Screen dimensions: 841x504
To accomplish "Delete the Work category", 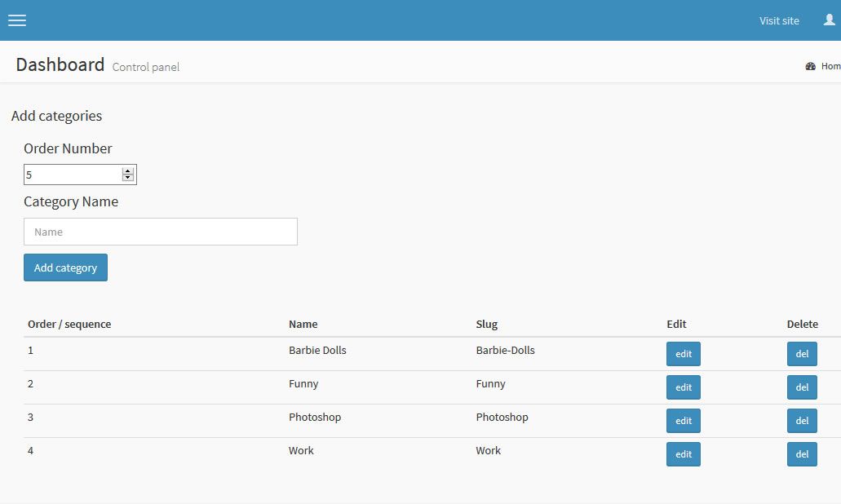I will pyautogui.click(x=801, y=454).
